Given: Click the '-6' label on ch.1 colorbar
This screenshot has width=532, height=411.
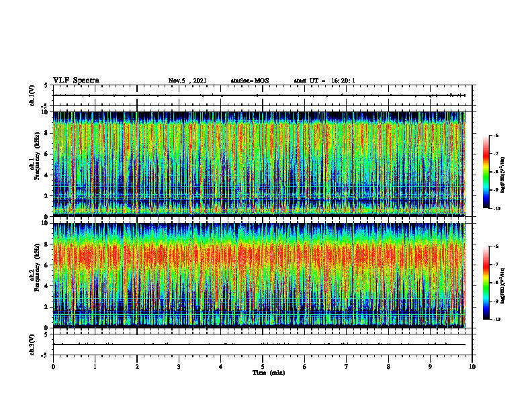Looking at the screenshot, I should pyautogui.click(x=496, y=135).
